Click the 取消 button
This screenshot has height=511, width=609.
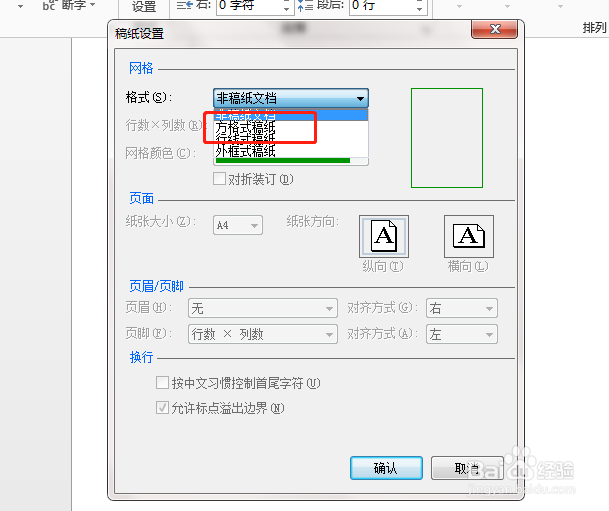click(467, 468)
